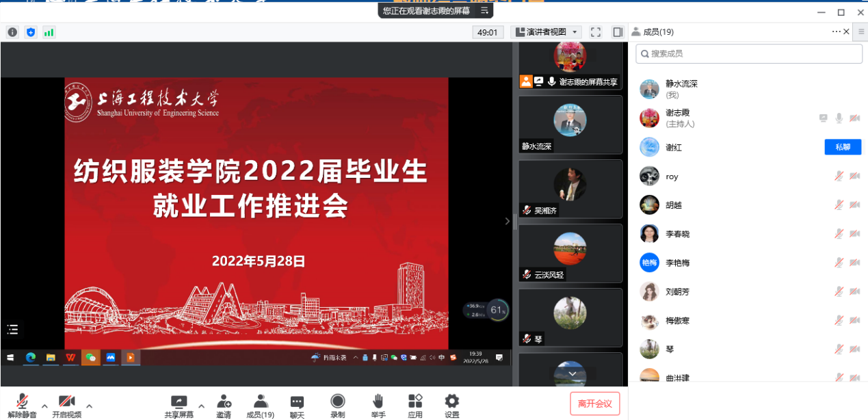Turn on camera with 开启视频
Viewport: 868px width, 420px height.
pos(66,402)
